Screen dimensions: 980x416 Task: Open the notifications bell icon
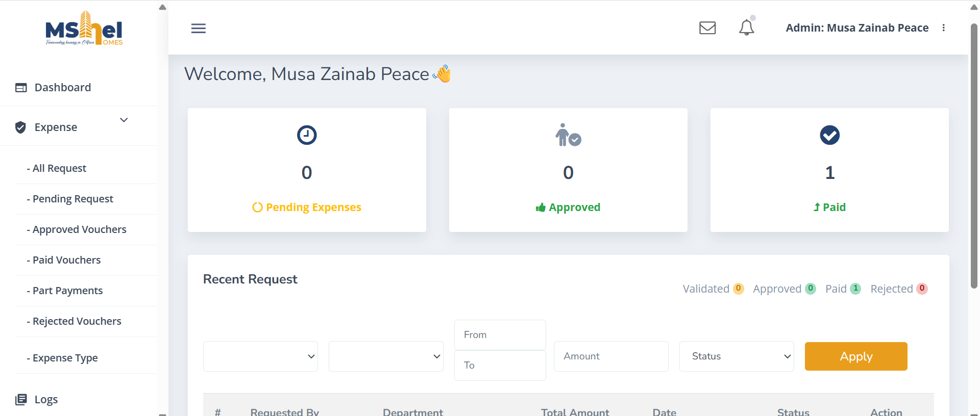746,28
